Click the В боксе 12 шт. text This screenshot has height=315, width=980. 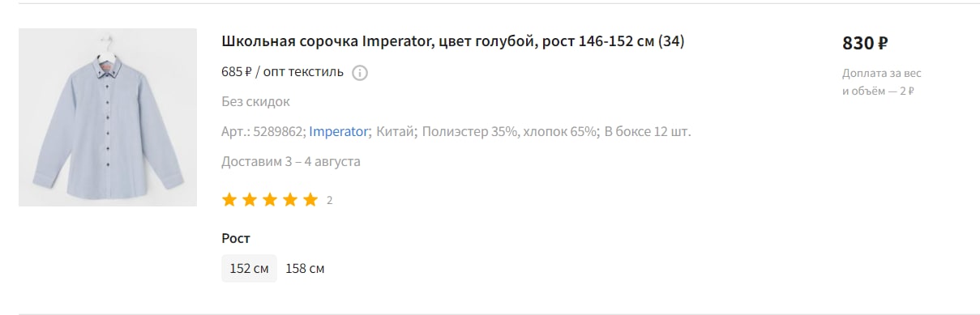point(648,131)
